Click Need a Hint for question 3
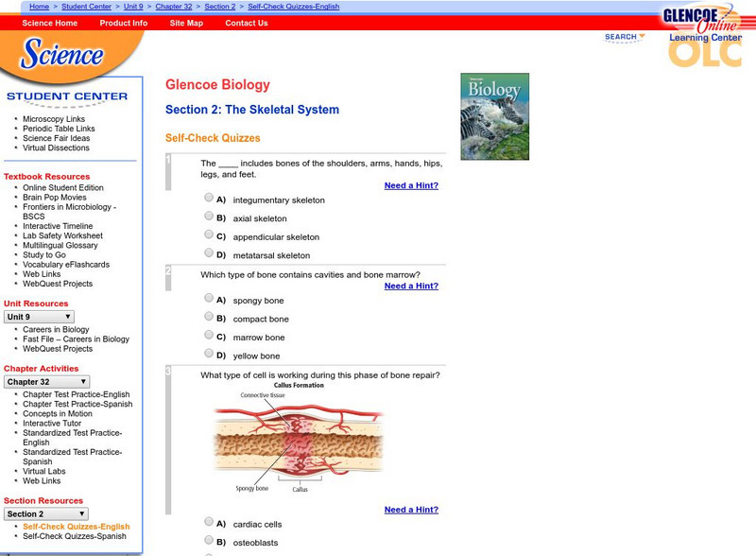The height and width of the screenshot is (556, 756). (411, 509)
